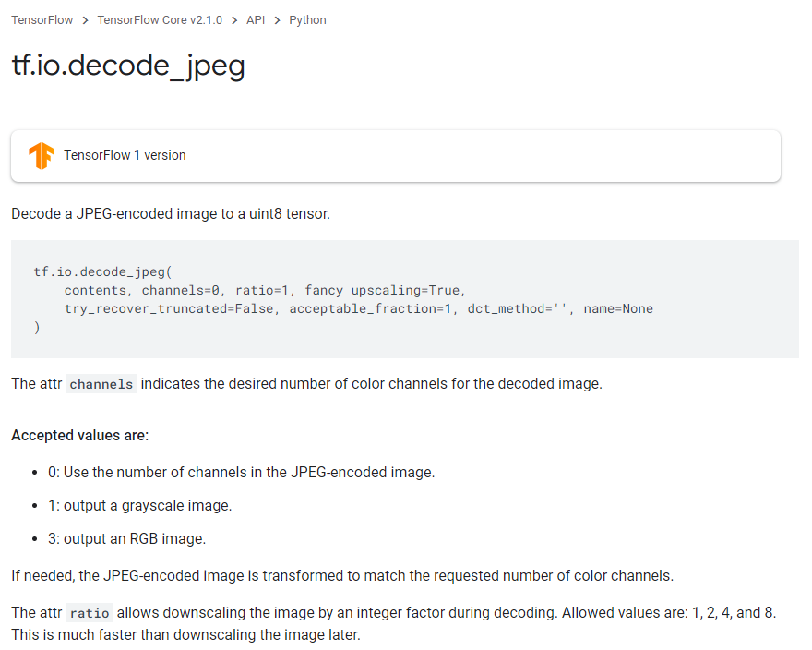Viewport: 812px width, 650px height.
Task: Open the TensorFlow Core v2.1.0 breadcrumb
Action: click(x=159, y=19)
